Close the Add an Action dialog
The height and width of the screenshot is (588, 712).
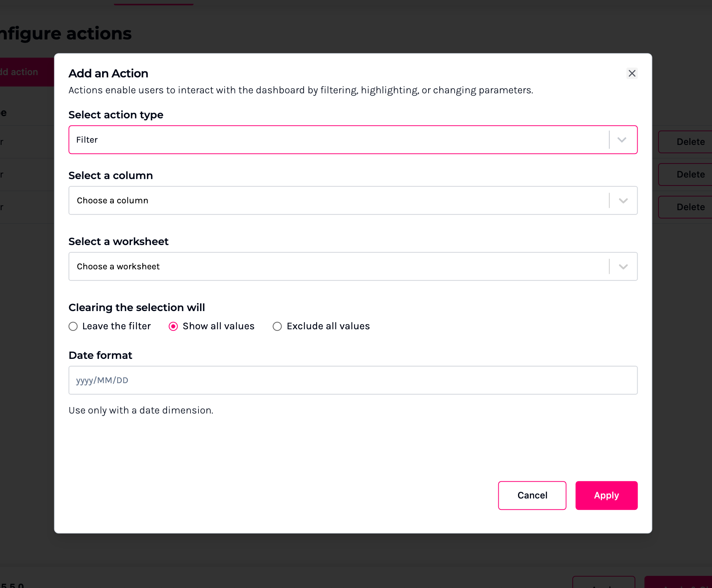[632, 73]
